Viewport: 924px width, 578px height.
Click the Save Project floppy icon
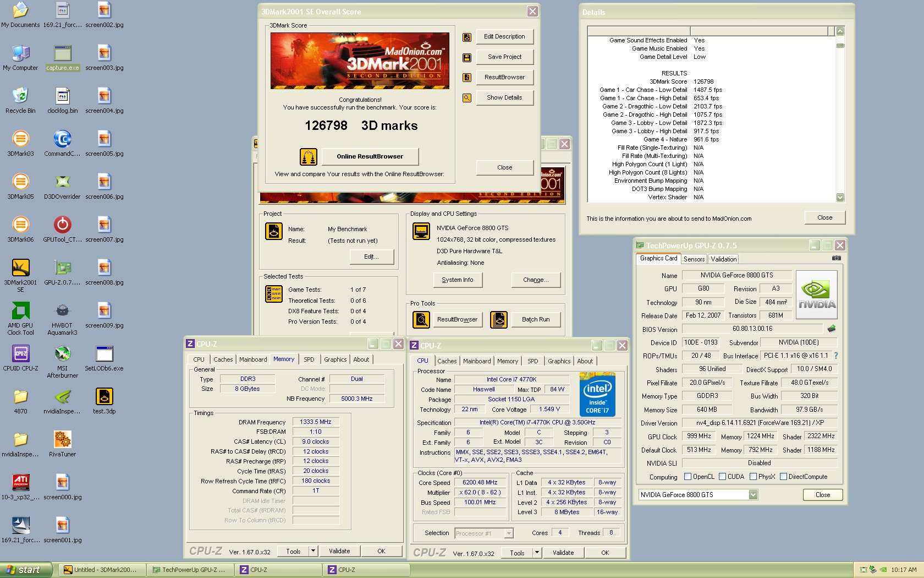467,57
